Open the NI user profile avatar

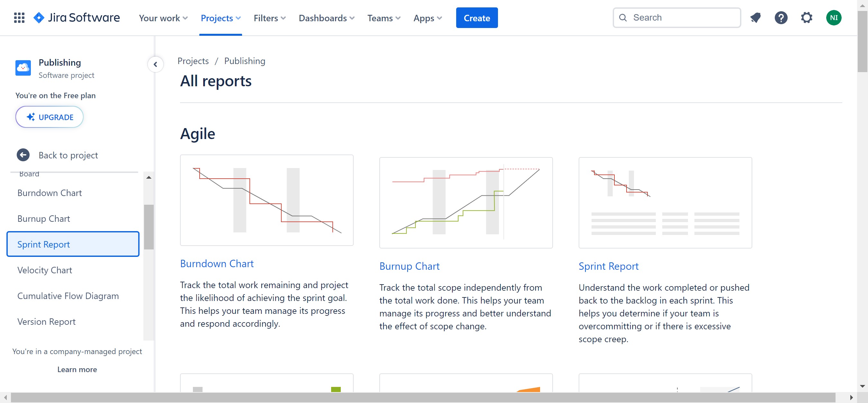pyautogui.click(x=833, y=18)
